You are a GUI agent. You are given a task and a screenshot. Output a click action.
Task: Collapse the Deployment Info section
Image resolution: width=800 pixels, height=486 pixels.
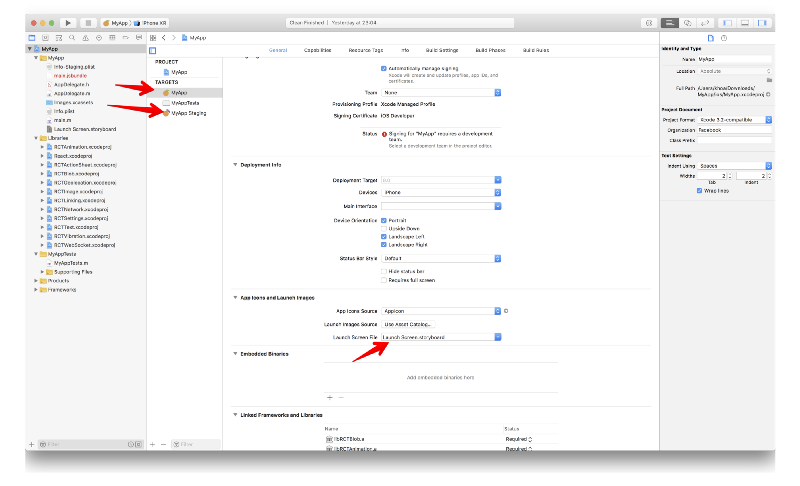235,165
